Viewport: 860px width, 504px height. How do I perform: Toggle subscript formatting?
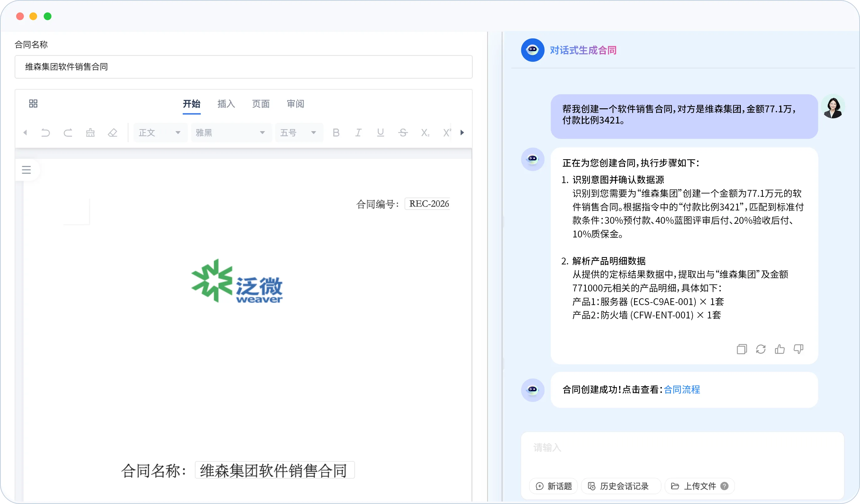tap(425, 133)
